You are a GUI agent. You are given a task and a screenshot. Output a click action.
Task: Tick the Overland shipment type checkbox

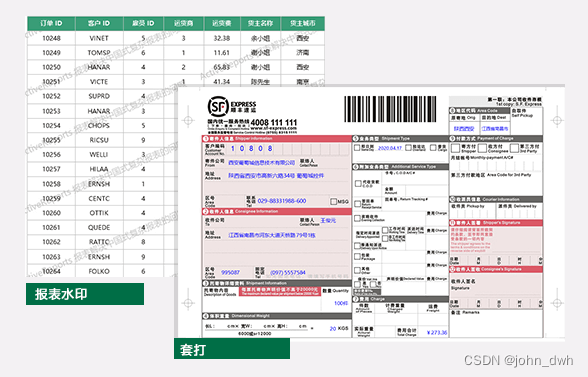408,147
